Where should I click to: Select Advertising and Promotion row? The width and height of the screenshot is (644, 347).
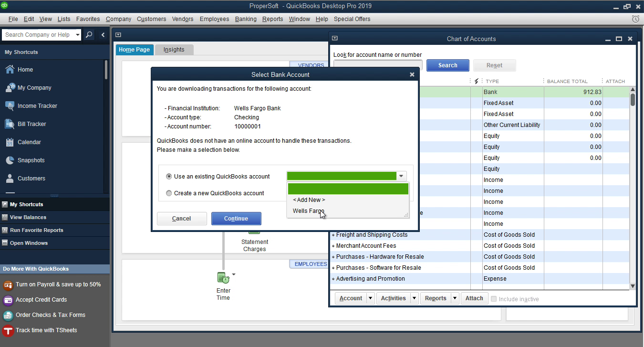point(480,279)
